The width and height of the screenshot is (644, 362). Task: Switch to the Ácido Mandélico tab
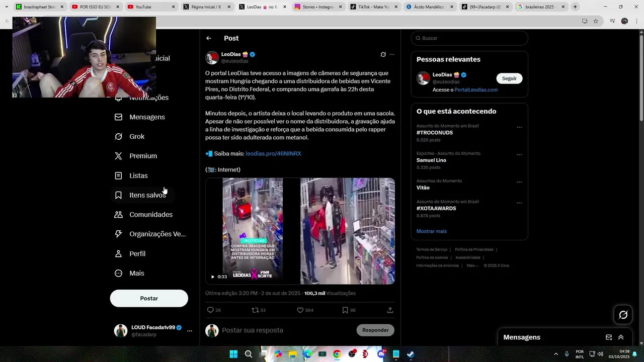[428, 7]
